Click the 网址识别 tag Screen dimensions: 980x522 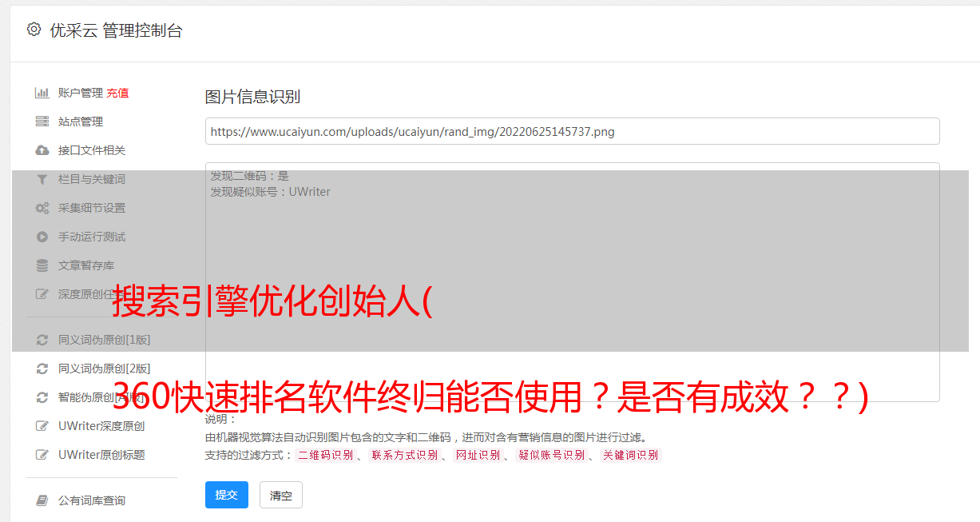pyautogui.click(x=478, y=455)
